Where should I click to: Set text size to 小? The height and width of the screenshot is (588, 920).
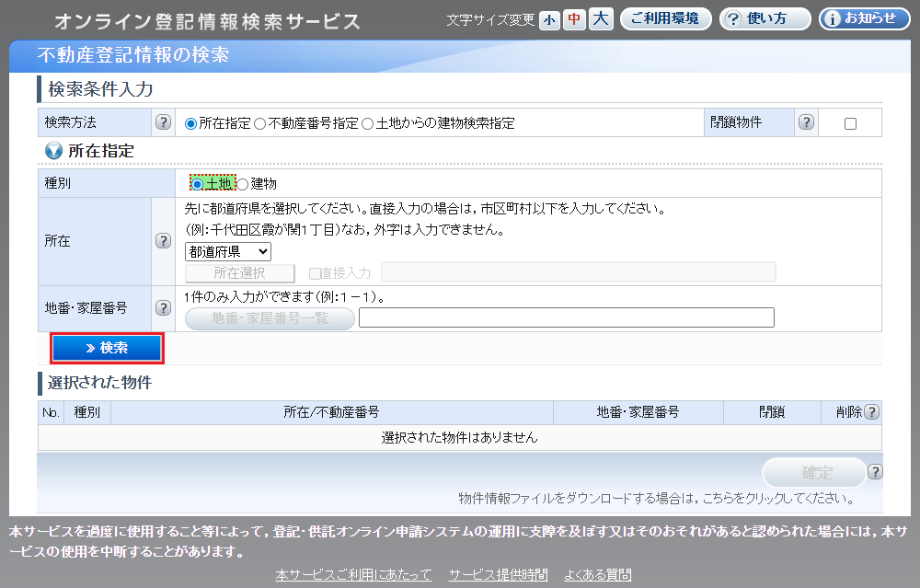(549, 19)
